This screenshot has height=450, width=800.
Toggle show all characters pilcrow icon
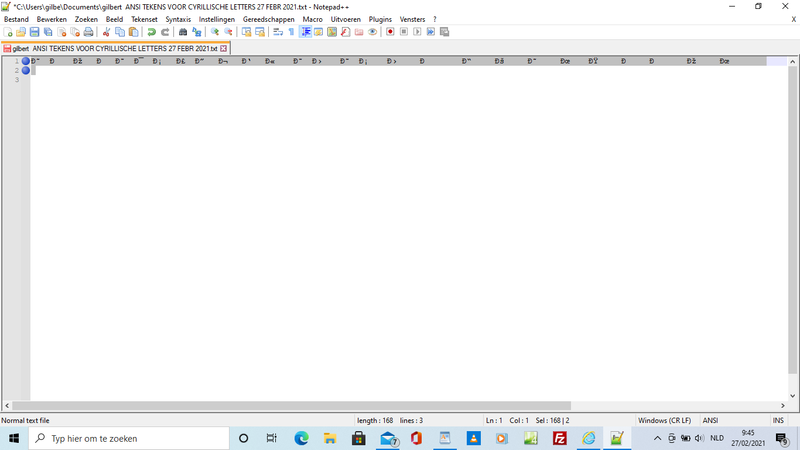coord(291,32)
